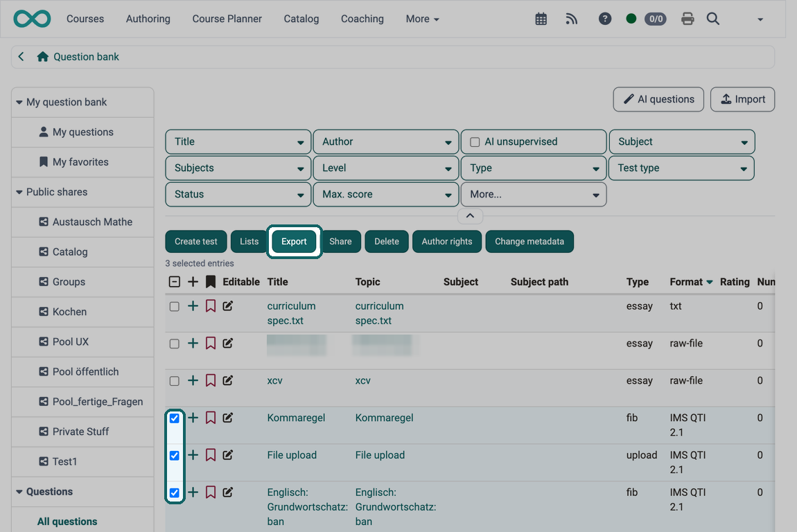Open the More... filter dropdown

click(534, 195)
